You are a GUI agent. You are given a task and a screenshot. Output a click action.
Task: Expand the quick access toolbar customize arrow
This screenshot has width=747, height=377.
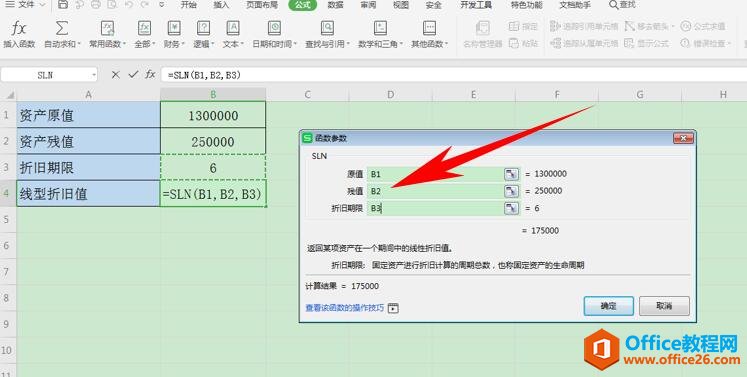pyautogui.click(x=162, y=5)
